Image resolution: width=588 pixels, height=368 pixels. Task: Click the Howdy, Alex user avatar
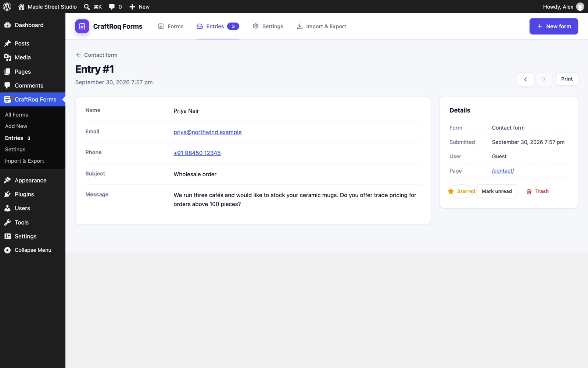(x=580, y=7)
